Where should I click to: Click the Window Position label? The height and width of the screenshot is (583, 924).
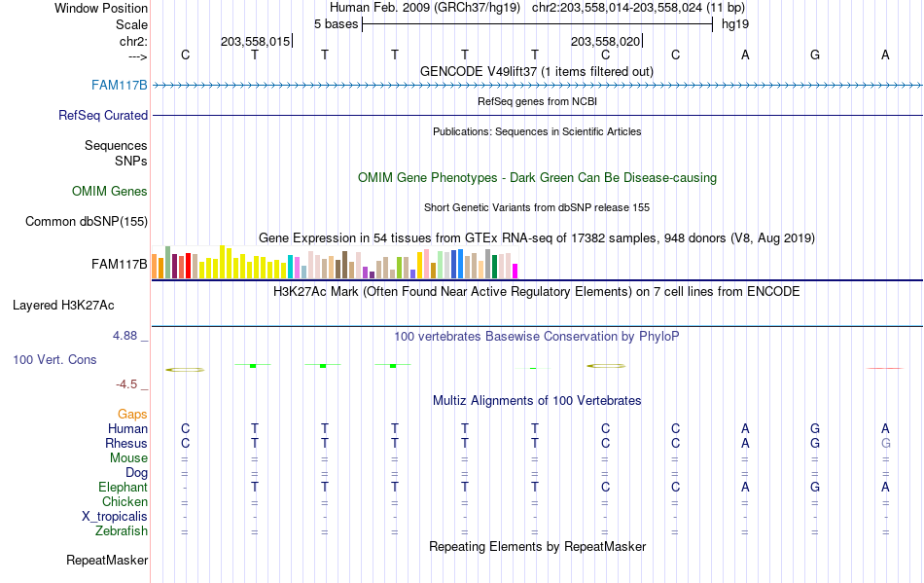(x=101, y=8)
